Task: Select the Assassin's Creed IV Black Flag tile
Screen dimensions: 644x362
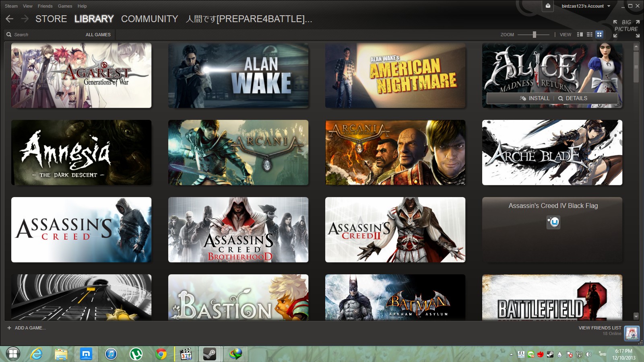Action: coord(552,230)
